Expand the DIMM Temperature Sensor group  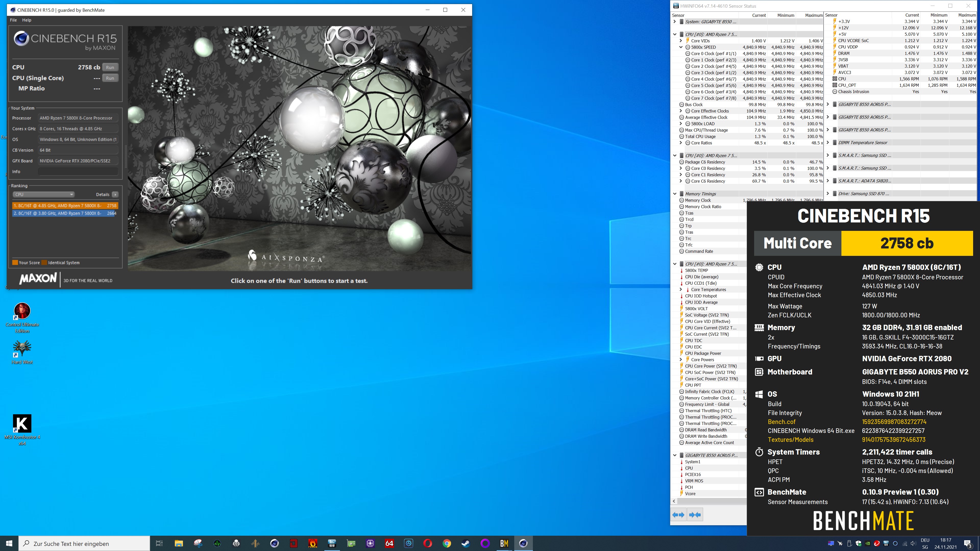[828, 143]
